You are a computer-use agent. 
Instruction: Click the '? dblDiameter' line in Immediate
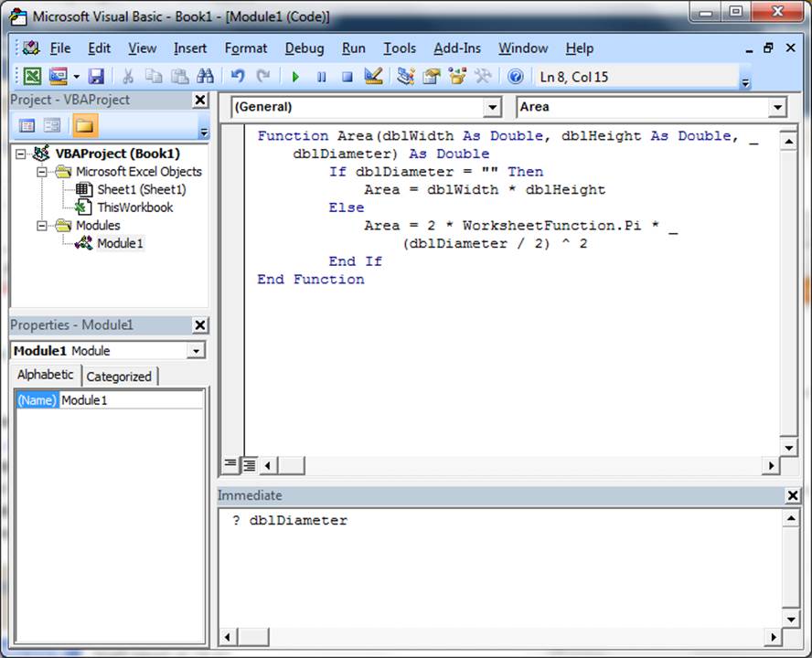pyautogui.click(x=290, y=520)
